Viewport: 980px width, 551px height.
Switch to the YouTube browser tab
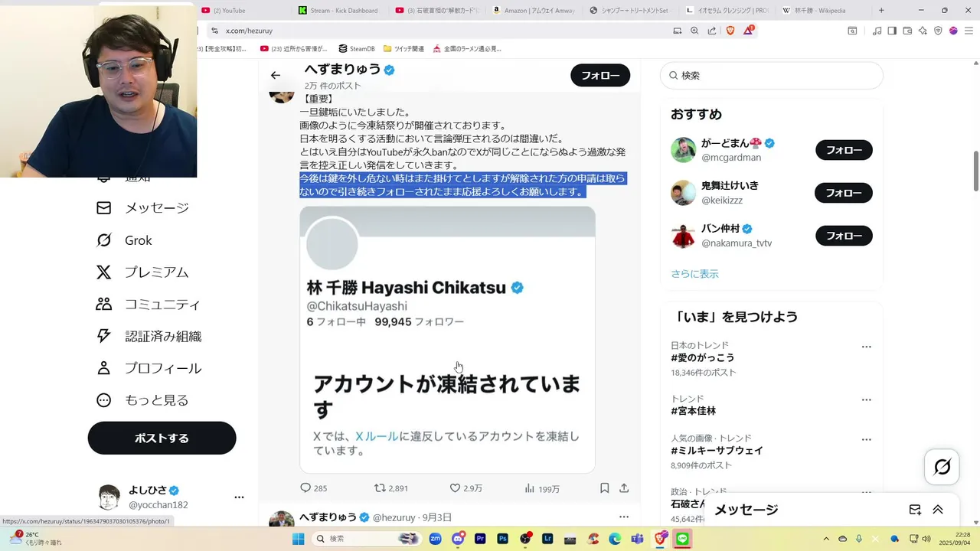[245, 10]
